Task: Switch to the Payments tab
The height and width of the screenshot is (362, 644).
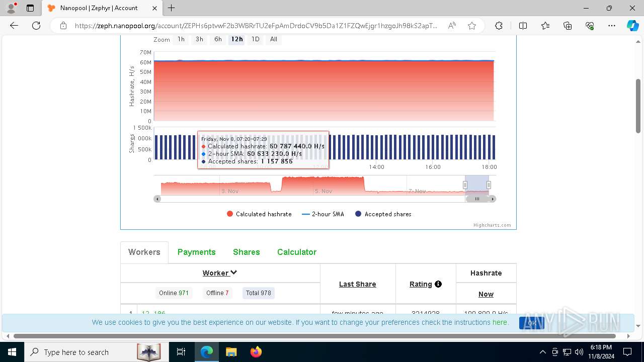Action: (197, 252)
